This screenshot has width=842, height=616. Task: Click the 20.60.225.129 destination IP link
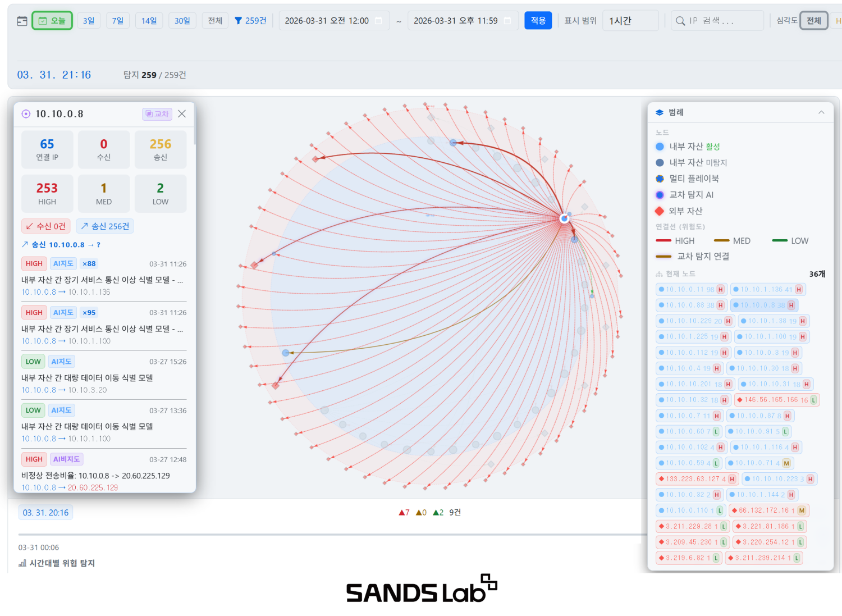coord(93,487)
